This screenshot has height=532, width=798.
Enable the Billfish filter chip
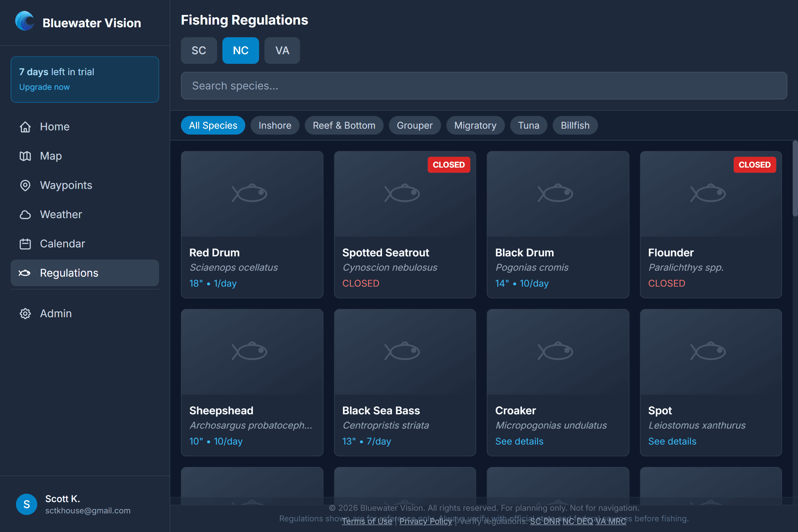tap(575, 126)
